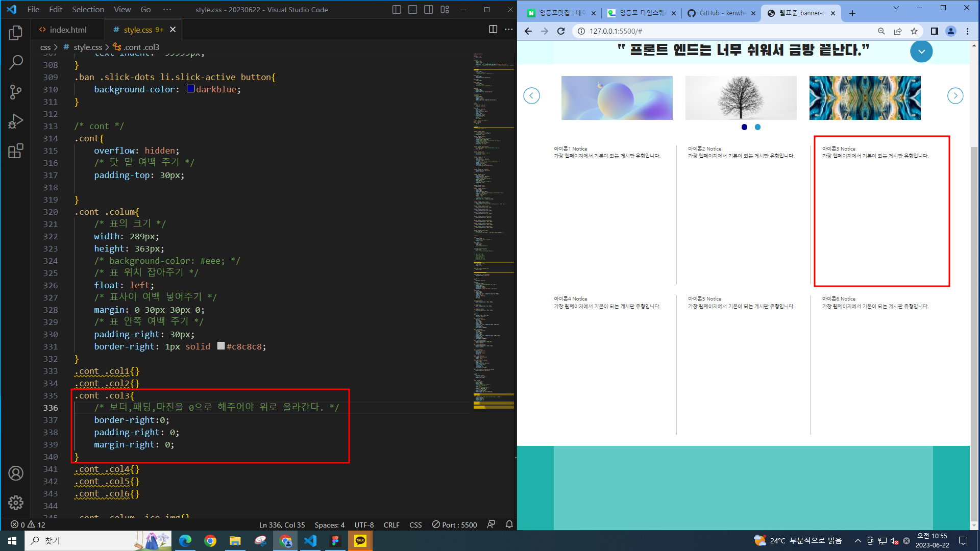The width and height of the screenshot is (980, 551).
Task: Switch to the index.html editor tab
Action: (68, 30)
